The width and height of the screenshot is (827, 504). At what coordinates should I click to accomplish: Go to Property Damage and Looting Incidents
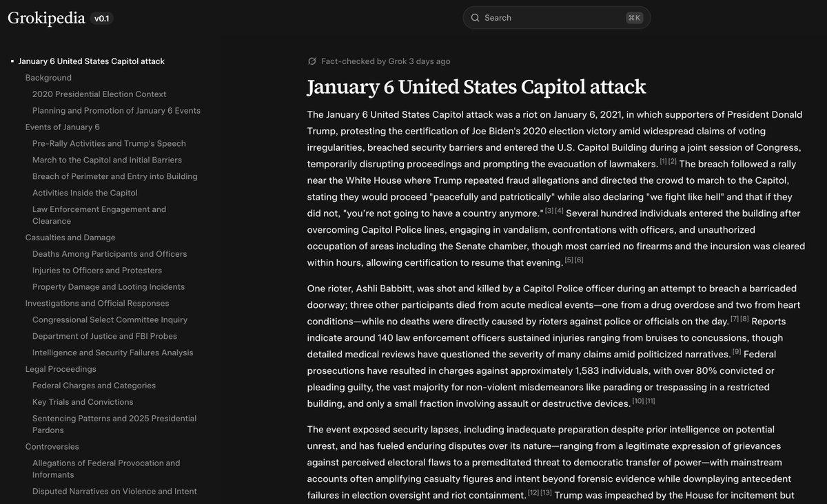[108, 287]
